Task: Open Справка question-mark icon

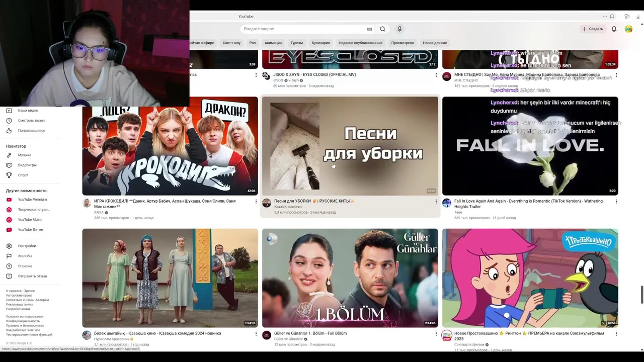Action: tap(9, 266)
